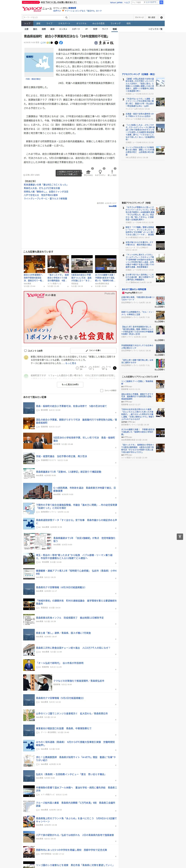The width and height of the screenshot is (186, 868).
Task: Open related link 八戸で住宅火災 性別不明の2遺体
Action: (x=41, y=195)
